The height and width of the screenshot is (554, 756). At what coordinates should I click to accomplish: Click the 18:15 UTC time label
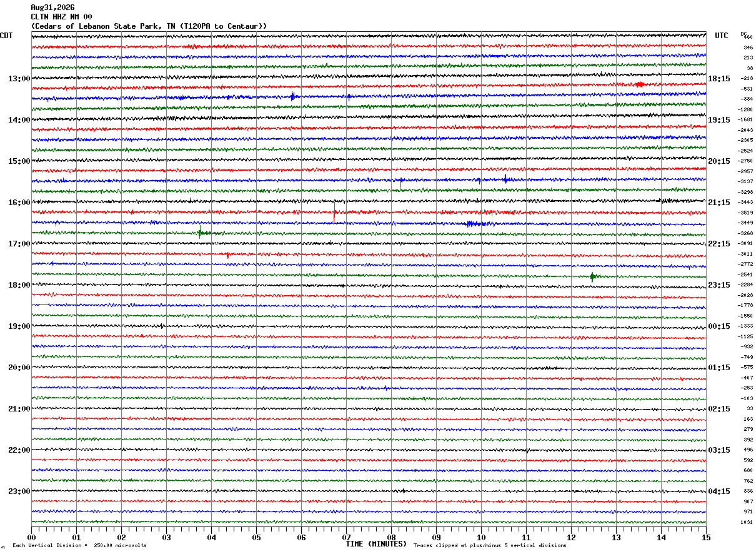click(720, 79)
